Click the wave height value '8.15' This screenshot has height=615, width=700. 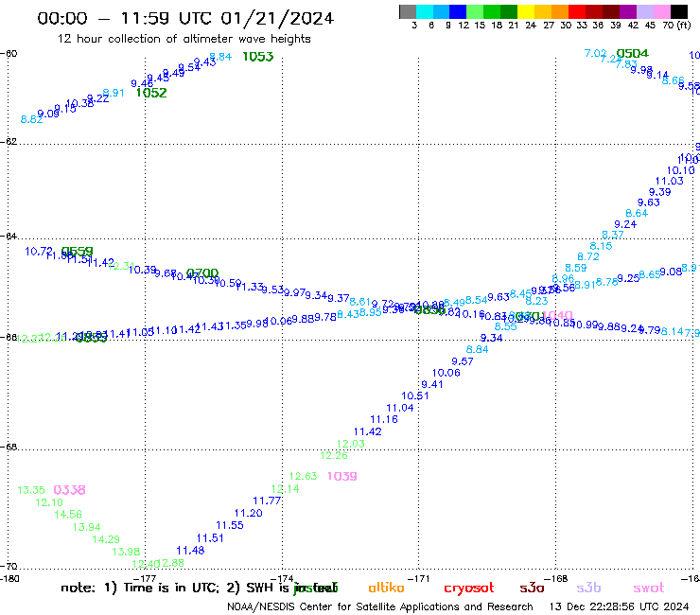(x=601, y=246)
